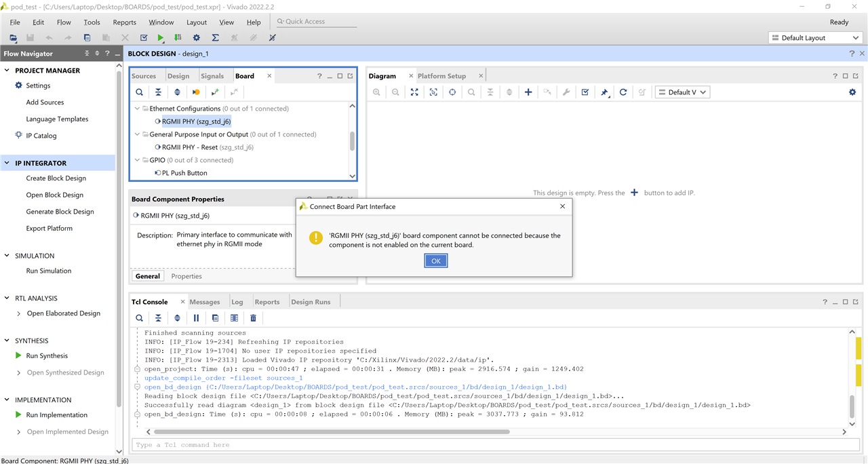The height and width of the screenshot is (464, 868).
Task: Collapse PROJECT MANAGER section
Action: (7, 71)
